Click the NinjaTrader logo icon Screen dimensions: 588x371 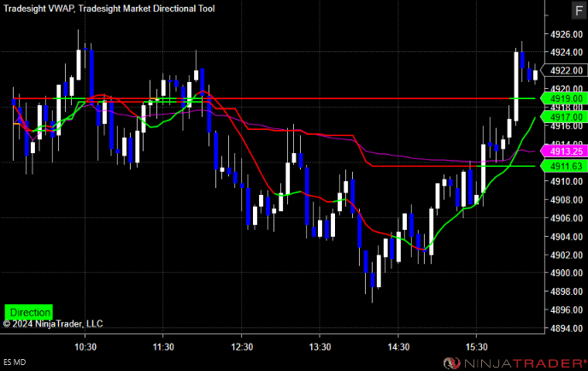tap(452, 363)
